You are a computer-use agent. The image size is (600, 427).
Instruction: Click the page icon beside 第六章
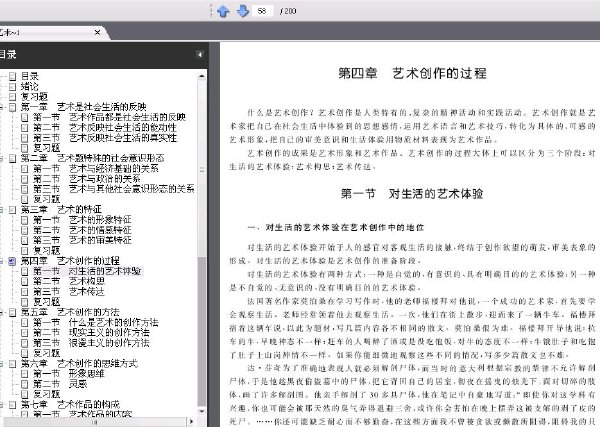pos(12,364)
